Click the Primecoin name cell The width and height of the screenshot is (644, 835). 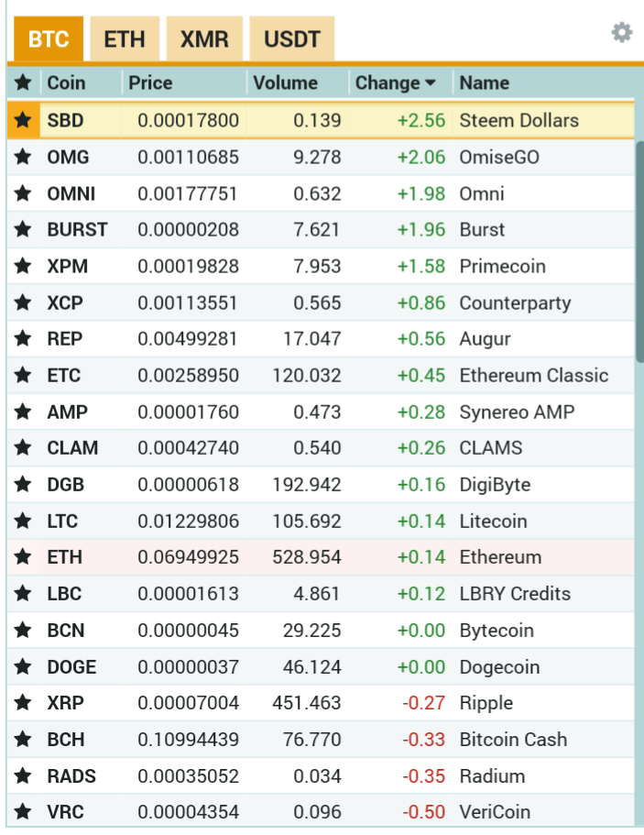point(503,266)
